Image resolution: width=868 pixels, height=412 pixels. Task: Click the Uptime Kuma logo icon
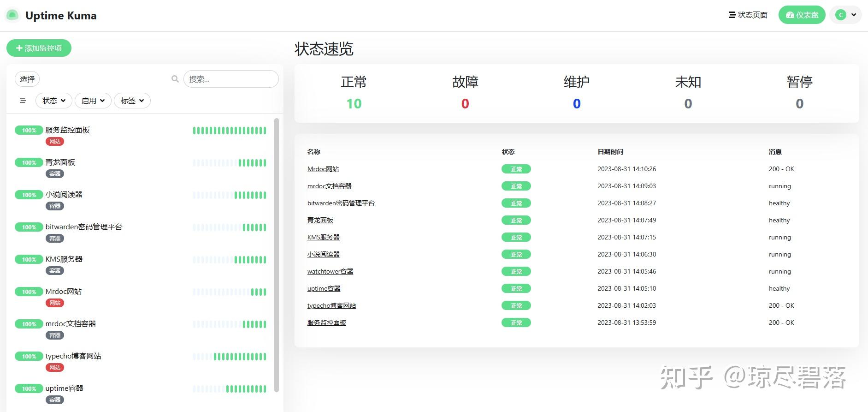(12, 15)
